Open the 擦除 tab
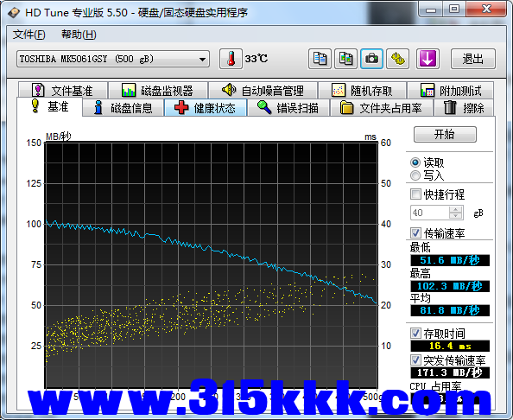513x420 pixels. coord(464,108)
